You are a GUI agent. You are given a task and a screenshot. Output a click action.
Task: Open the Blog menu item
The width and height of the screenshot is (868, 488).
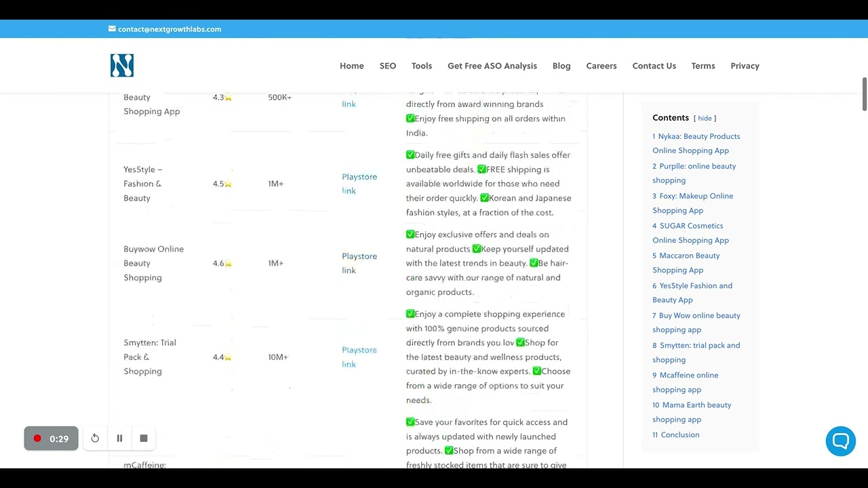click(561, 66)
